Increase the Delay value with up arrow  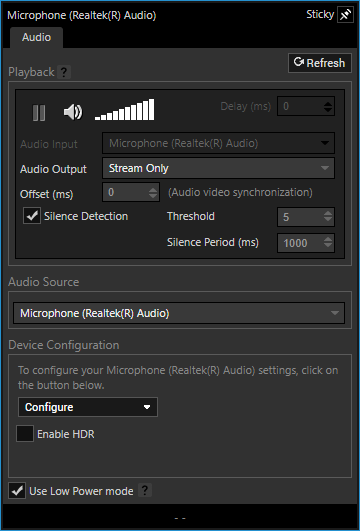click(327, 103)
